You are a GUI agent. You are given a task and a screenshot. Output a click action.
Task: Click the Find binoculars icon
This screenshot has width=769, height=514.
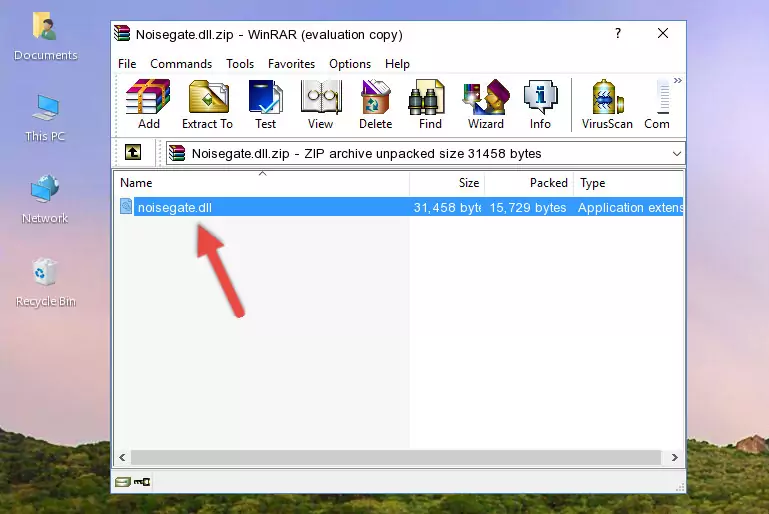click(x=430, y=104)
